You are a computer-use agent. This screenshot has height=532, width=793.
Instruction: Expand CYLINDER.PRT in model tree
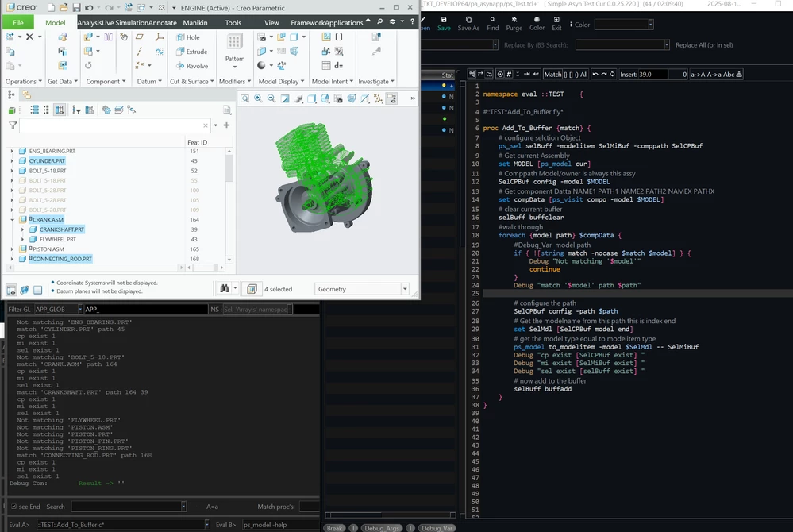pos(12,161)
